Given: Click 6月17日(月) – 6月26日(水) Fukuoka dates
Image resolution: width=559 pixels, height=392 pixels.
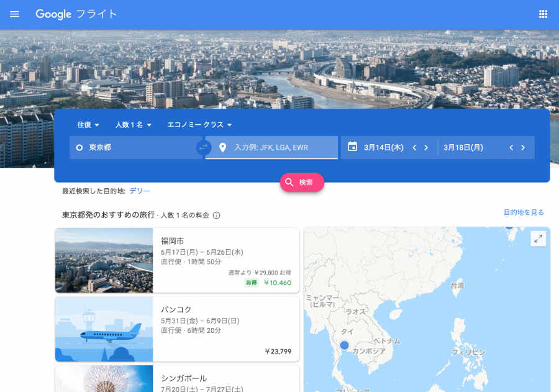Looking at the screenshot, I should click(202, 252).
